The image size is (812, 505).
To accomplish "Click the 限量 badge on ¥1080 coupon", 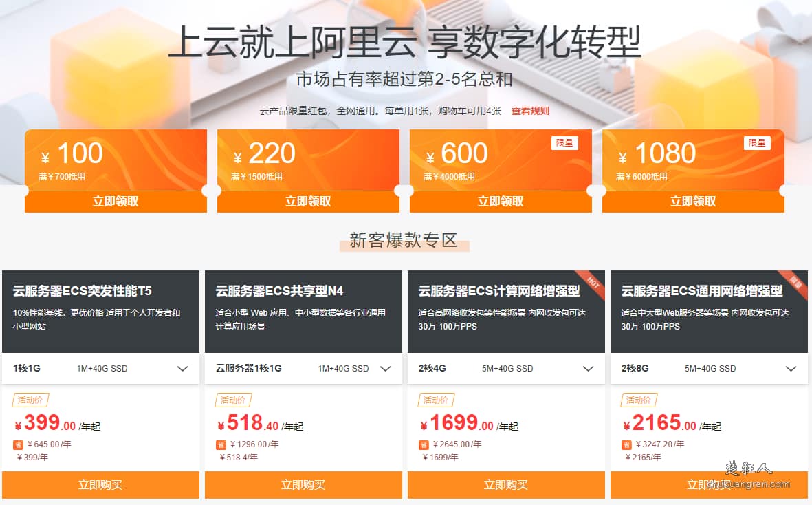I will pos(757,143).
